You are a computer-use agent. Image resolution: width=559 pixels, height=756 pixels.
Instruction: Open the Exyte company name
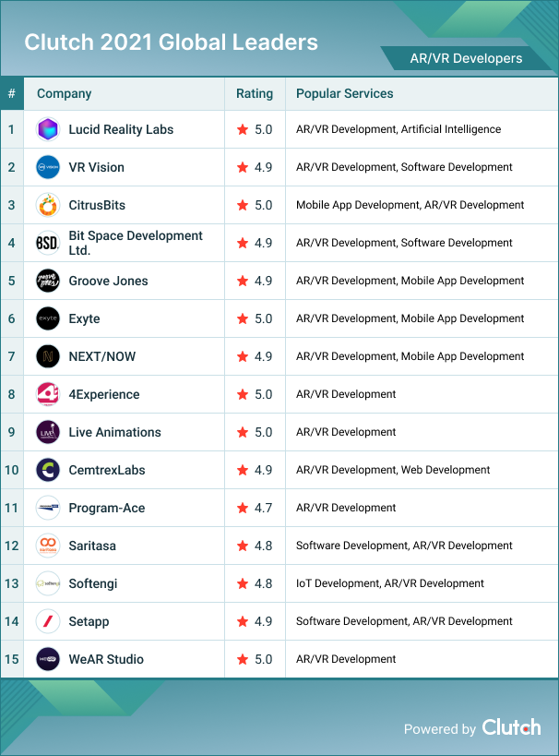click(84, 318)
